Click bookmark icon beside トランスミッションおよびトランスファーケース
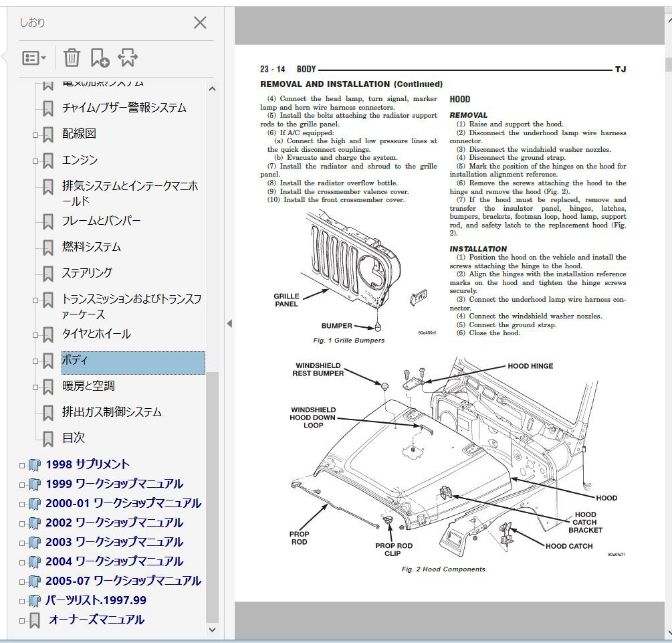Viewport: 672px width, 643px height. (x=48, y=300)
